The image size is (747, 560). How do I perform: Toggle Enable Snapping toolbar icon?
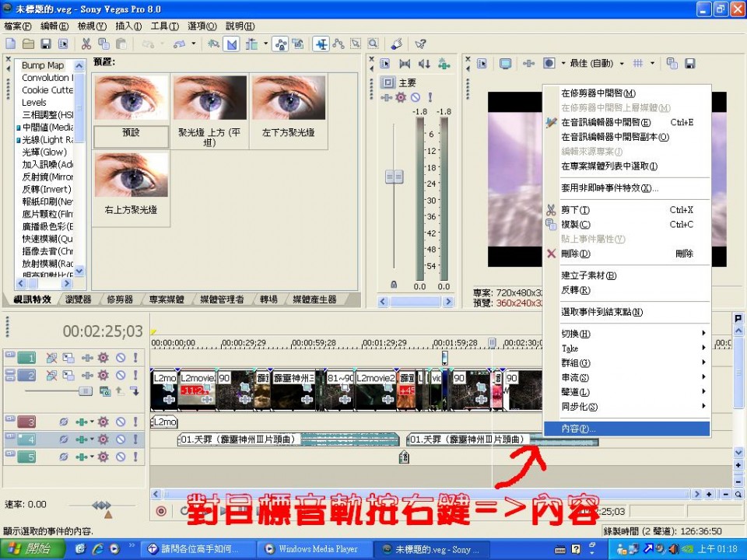pyautogui.click(x=213, y=44)
